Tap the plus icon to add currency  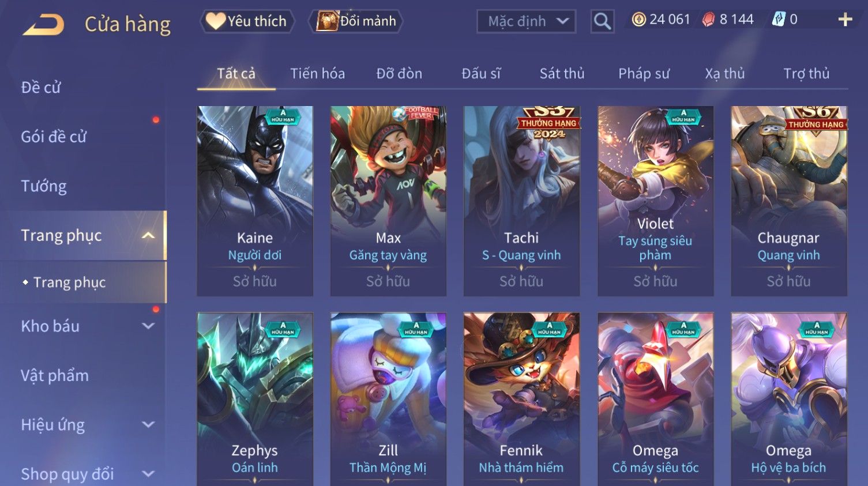coord(845,20)
